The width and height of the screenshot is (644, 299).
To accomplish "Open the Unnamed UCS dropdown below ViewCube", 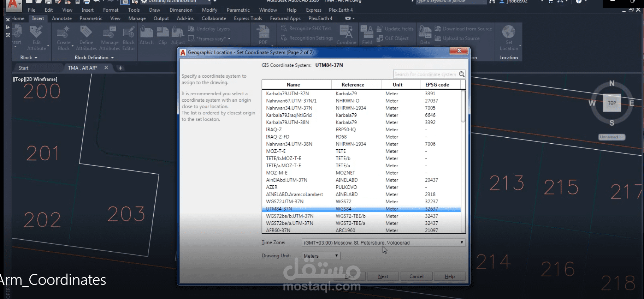I will pos(612,137).
